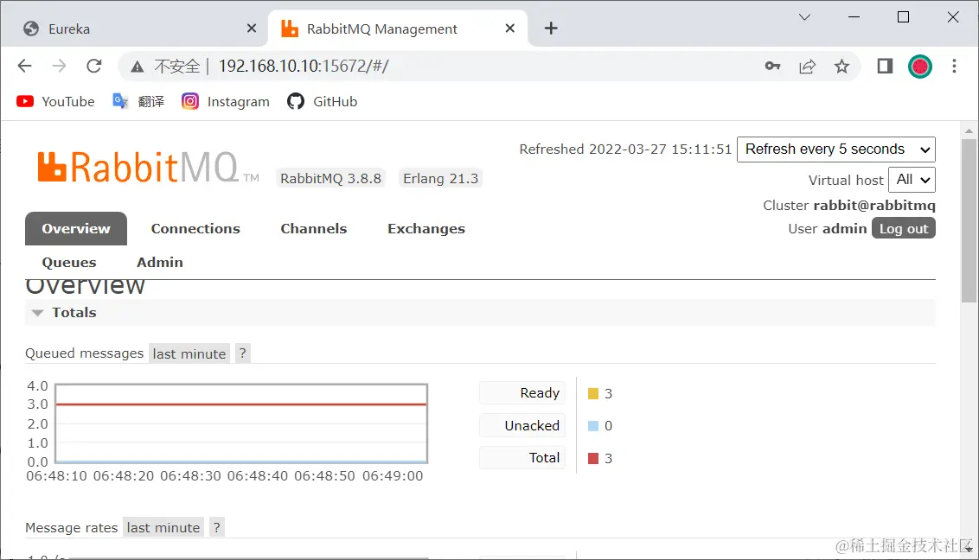
Task: Open the browser side panel
Action: pyautogui.click(x=885, y=66)
